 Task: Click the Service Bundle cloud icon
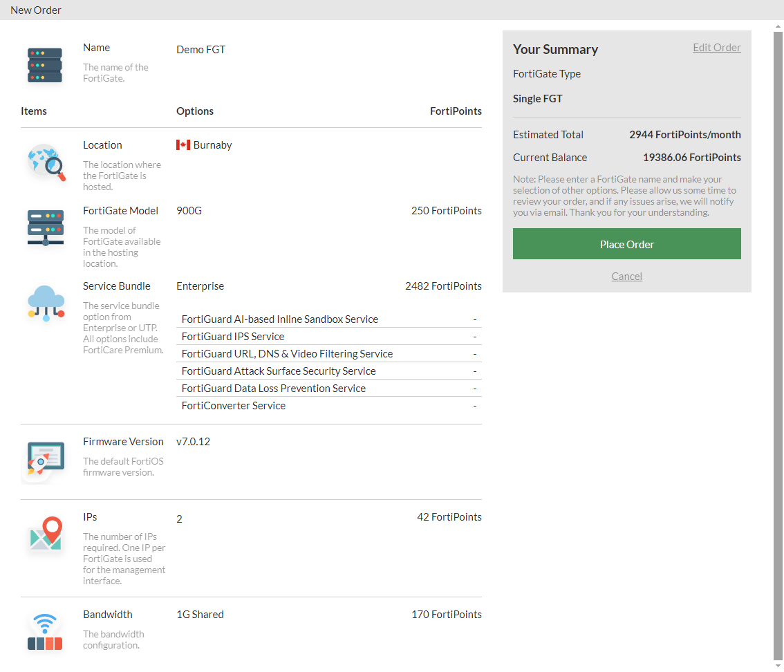(x=46, y=304)
